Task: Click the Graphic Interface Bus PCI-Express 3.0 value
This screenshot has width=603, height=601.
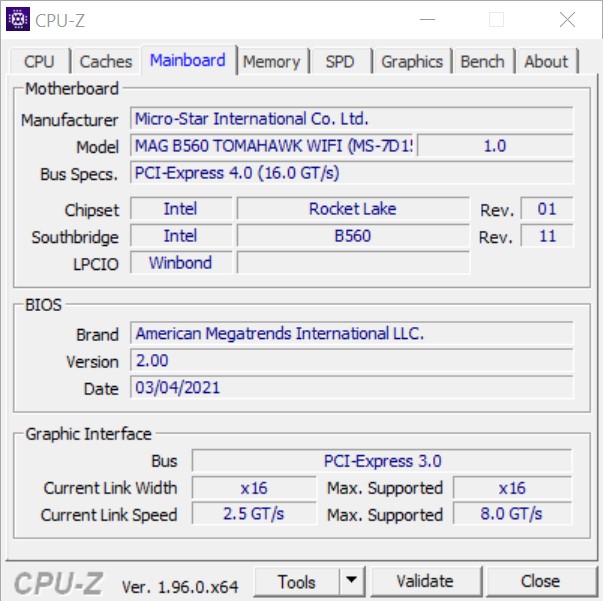Action: 382,461
